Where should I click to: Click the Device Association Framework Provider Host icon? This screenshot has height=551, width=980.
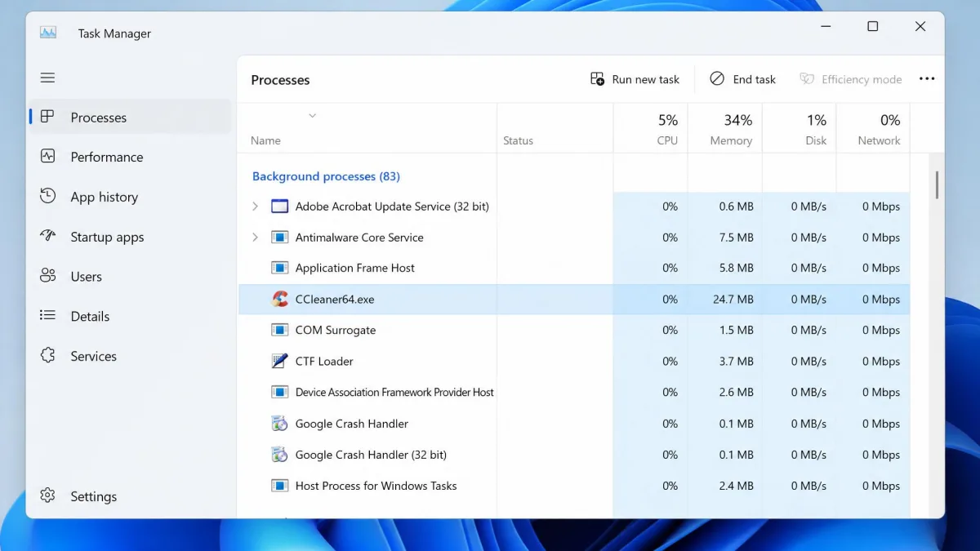pos(280,392)
